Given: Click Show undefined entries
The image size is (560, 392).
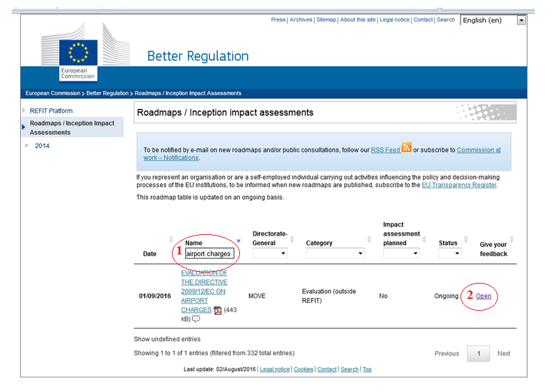Looking at the screenshot, I should click(167, 339).
